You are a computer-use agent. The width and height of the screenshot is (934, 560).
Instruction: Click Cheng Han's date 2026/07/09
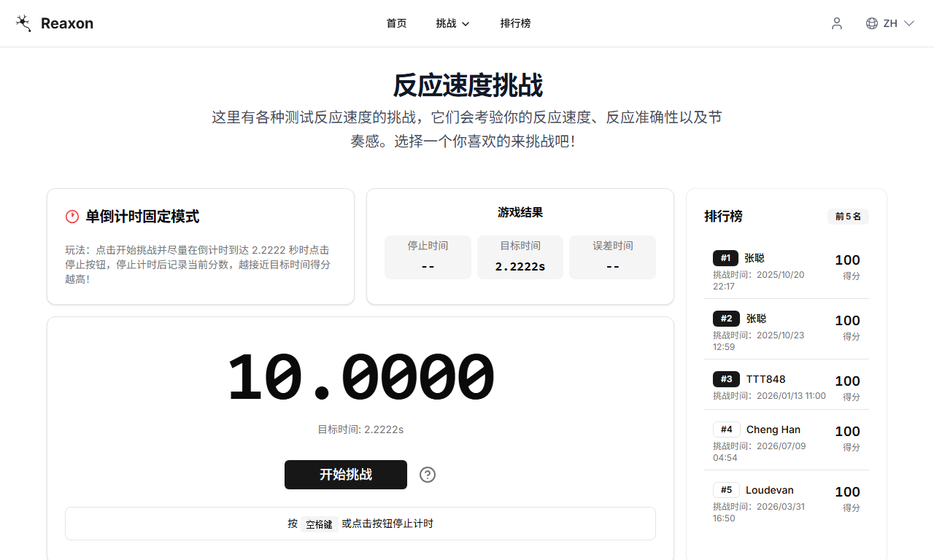[x=781, y=446]
